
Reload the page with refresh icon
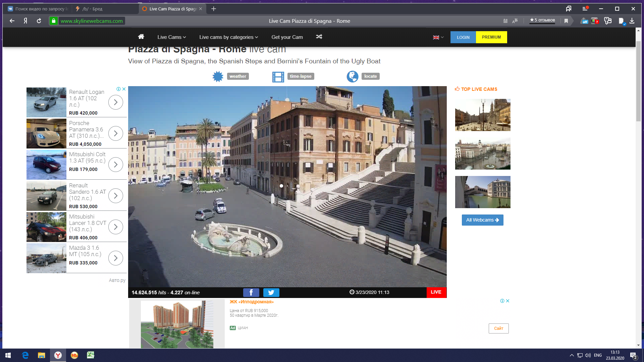click(39, 21)
